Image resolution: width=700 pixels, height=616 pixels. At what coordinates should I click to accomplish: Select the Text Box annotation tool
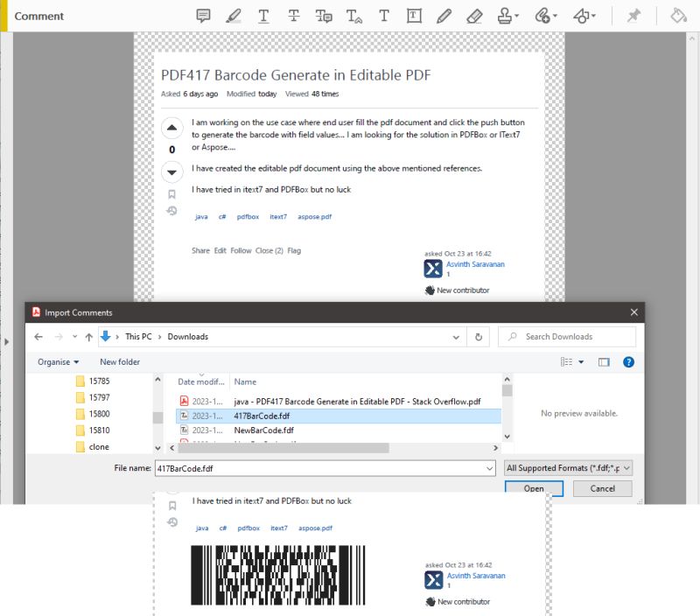(413, 15)
